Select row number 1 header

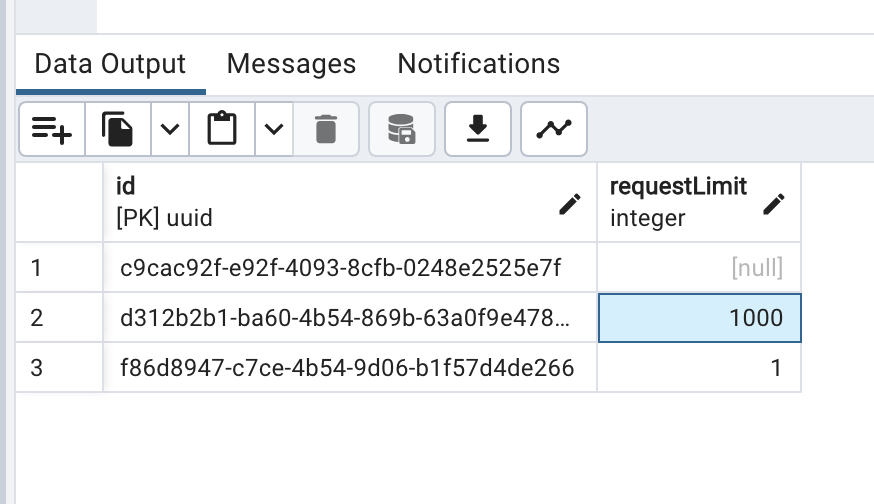point(59,268)
